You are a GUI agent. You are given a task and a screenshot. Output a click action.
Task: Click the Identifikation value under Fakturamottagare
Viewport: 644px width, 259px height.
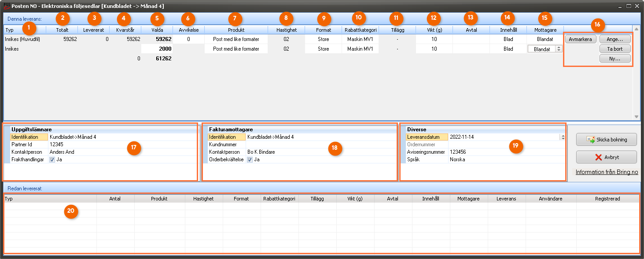[321, 137]
